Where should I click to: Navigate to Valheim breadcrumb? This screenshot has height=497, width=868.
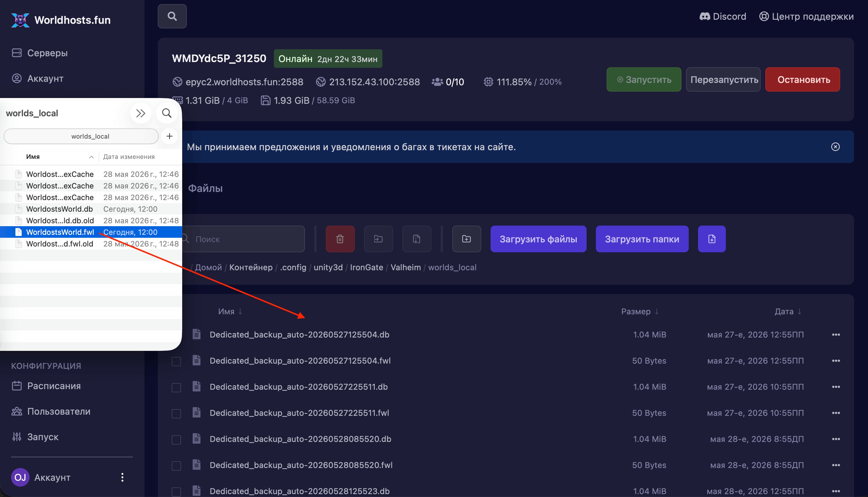pyautogui.click(x=406, y=267)
